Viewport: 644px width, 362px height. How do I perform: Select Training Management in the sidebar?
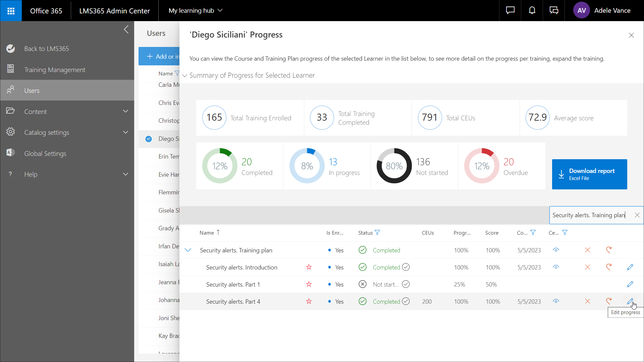[55, 69]
